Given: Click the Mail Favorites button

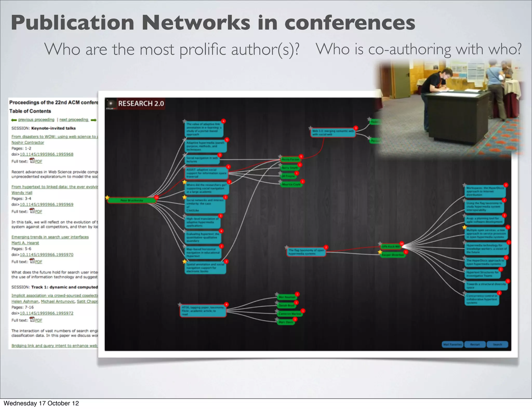Looking at the screenshot, I should (x=453, y=344).
